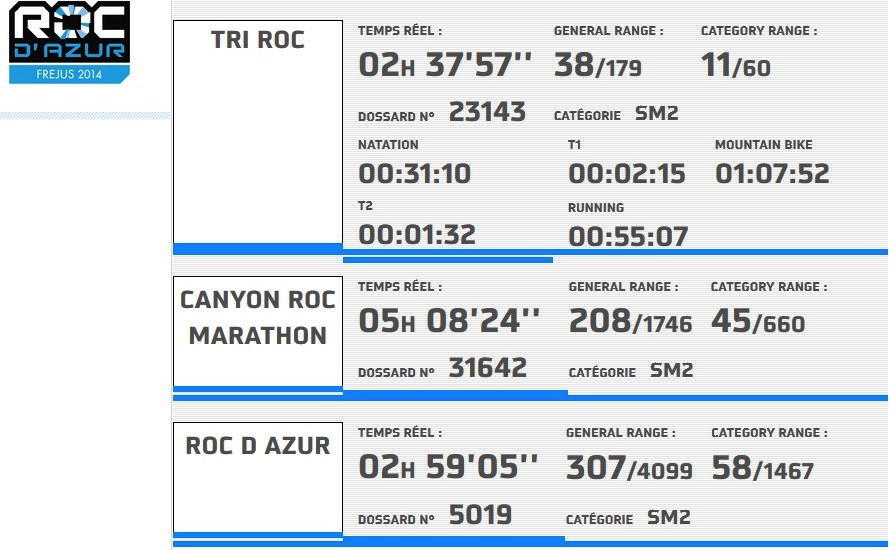Click the Mountain Bike split 01:07:52

pyautogui.click(x=772, y=174)
